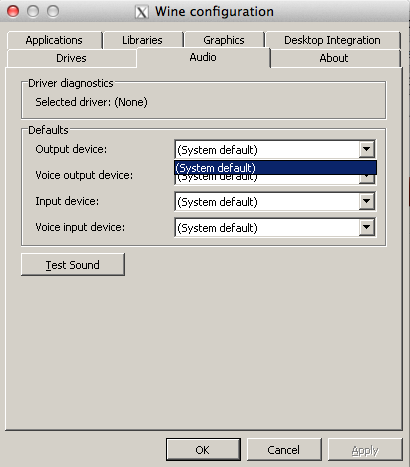Click the 'Driver diagnostics' group title

click(71, 83)
